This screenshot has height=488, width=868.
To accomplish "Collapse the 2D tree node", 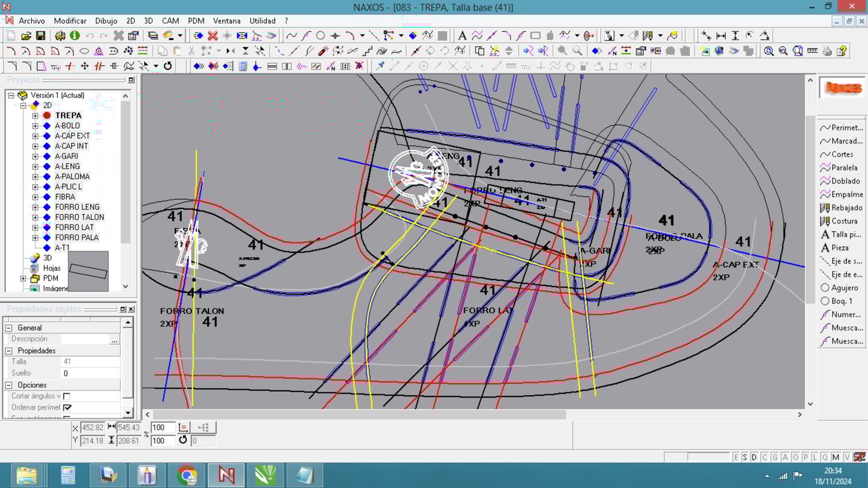I will click(23, 105).
